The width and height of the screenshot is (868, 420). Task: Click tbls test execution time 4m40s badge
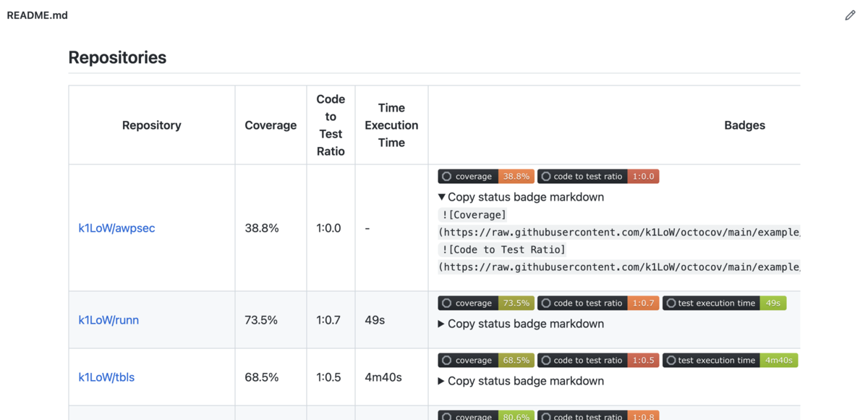(x=730, y=361)
